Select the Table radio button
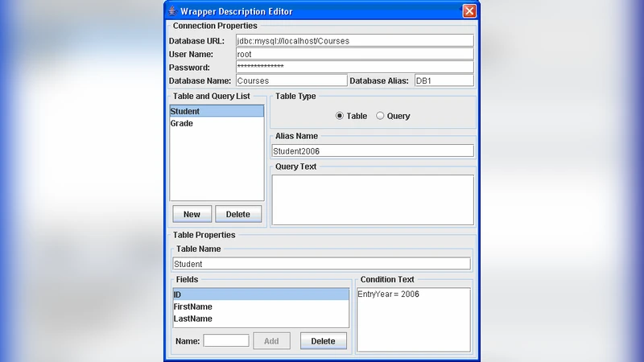The image size is (644, 362). click(340, 116)
